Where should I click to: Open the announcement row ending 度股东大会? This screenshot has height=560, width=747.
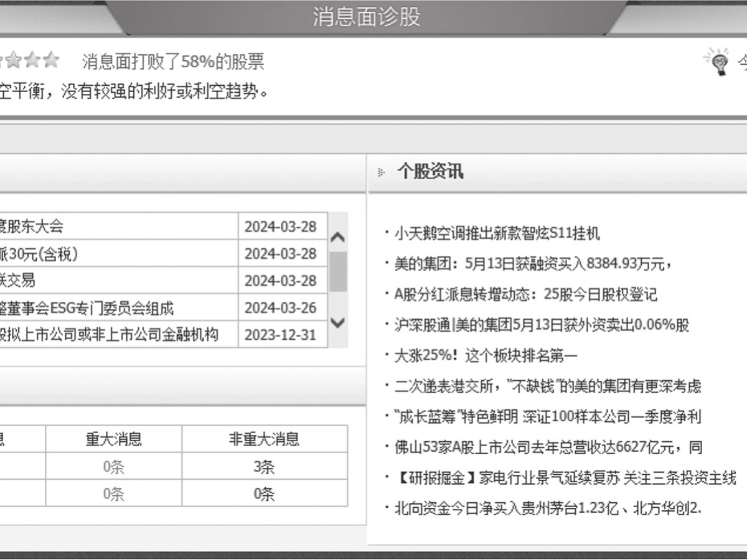click(x=119, y=226)
